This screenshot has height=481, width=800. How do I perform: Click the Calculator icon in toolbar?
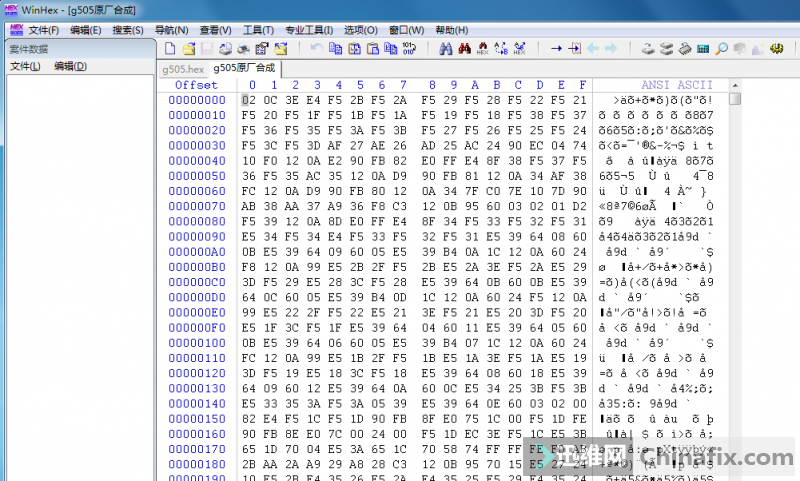[x=703, y=48]
